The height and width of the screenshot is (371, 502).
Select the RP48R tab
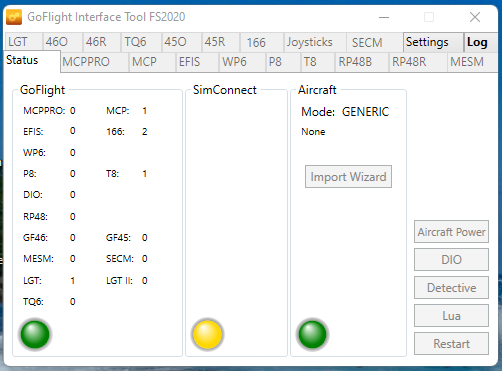[418, 62]
